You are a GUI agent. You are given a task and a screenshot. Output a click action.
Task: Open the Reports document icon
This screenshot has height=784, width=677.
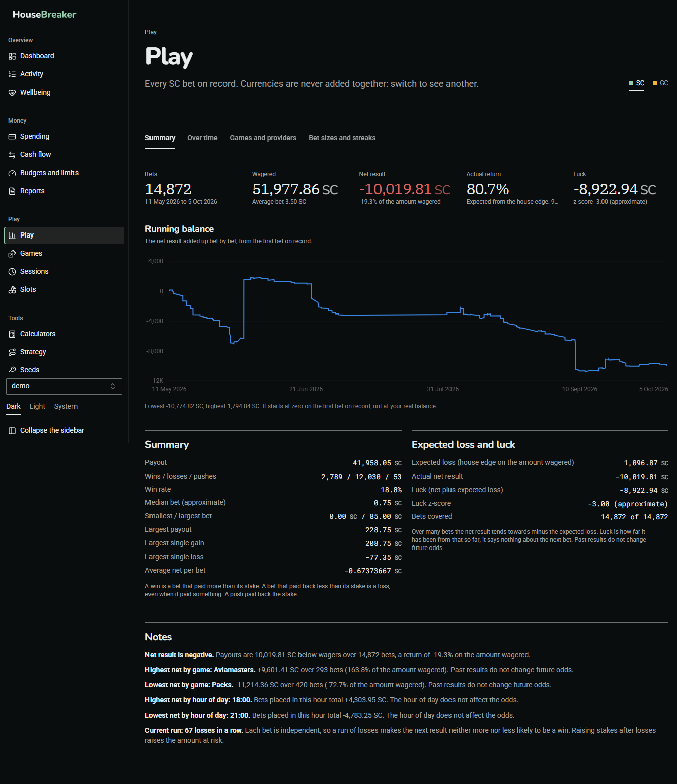coord(12,191)
